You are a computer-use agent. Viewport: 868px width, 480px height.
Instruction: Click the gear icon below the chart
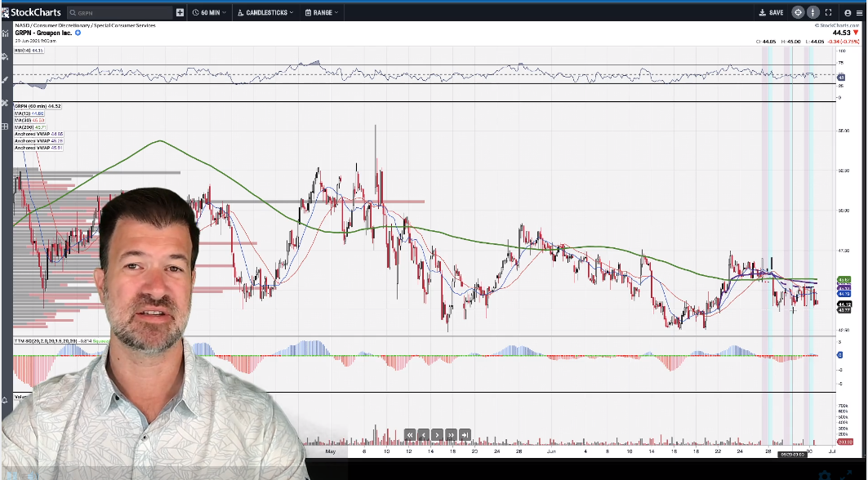(x=825, y=475)
